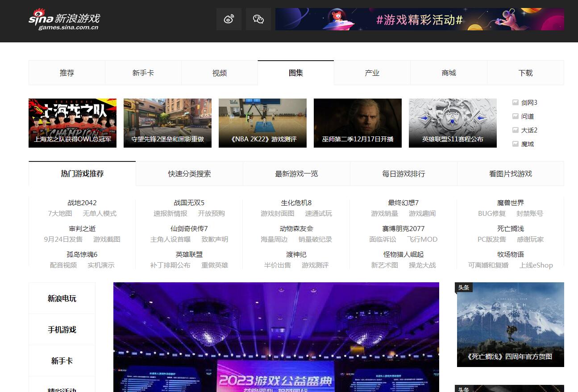Open the 生化危机8 game link

pos(296,203)
